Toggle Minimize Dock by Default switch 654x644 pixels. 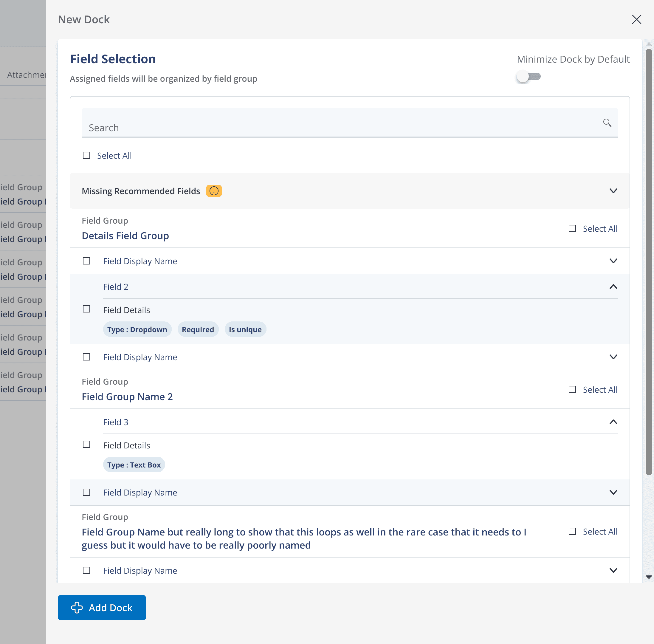click(x=529, y=77)
